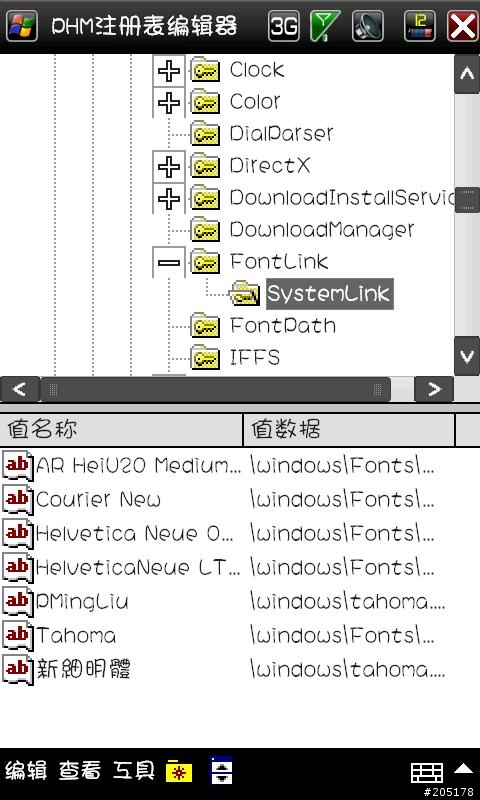Tap the battery and clock status icon

click(419, 26)
